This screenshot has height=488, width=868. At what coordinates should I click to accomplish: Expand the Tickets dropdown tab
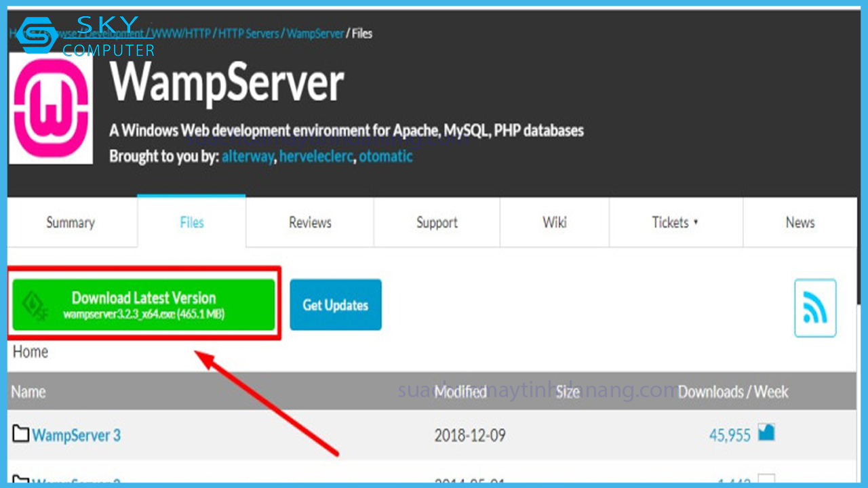676,222
